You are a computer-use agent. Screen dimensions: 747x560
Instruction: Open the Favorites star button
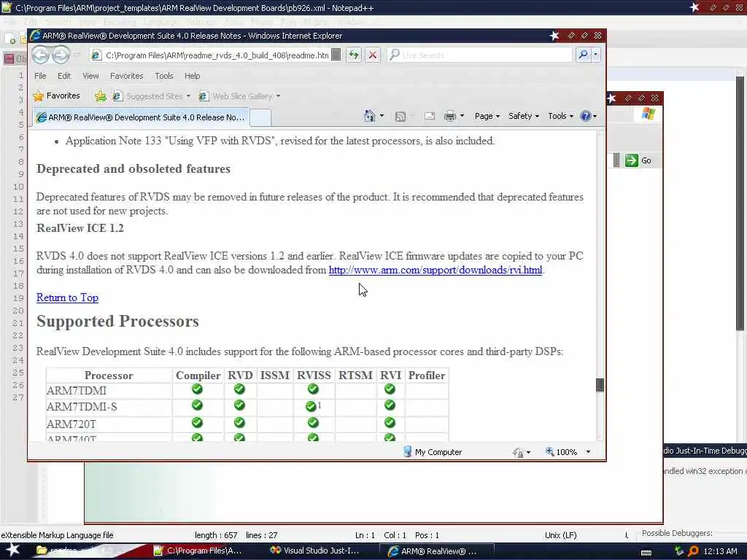coord(57,96)
